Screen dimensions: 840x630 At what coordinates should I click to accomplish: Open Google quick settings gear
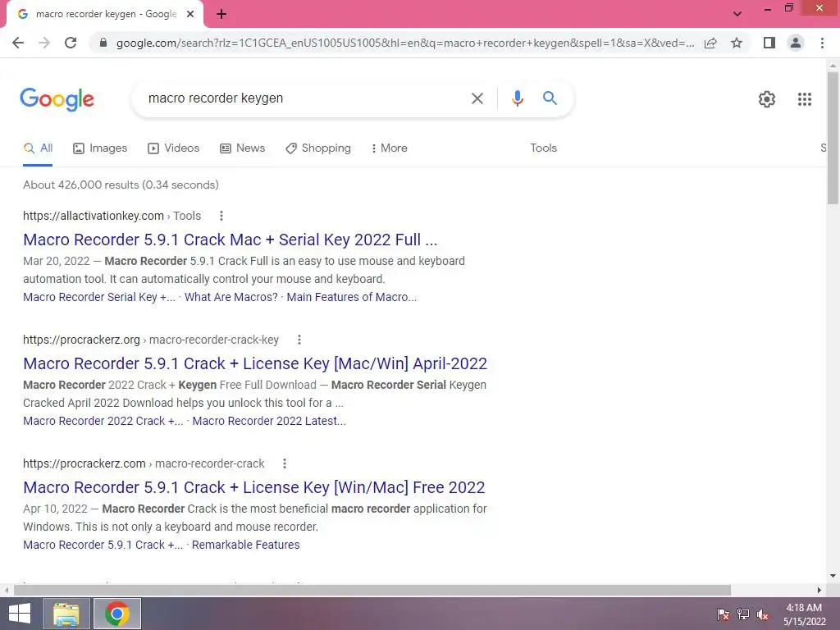[x=767, y=99]
